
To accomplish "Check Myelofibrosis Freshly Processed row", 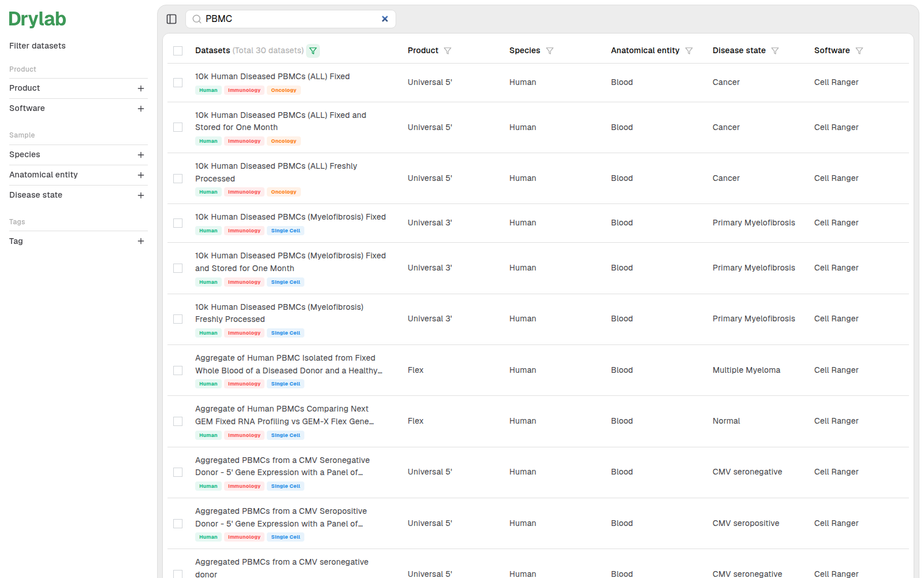I will click(178, 319).
